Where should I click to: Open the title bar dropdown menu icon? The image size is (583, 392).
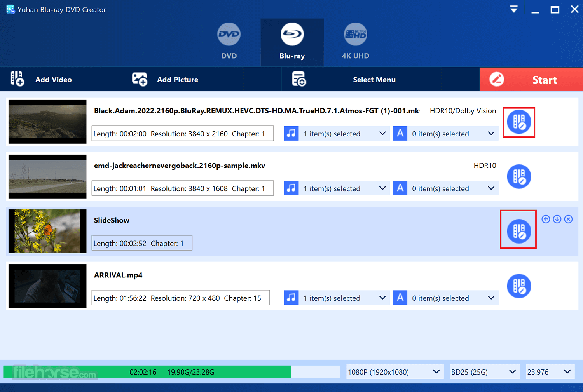[x=514, y=9]
